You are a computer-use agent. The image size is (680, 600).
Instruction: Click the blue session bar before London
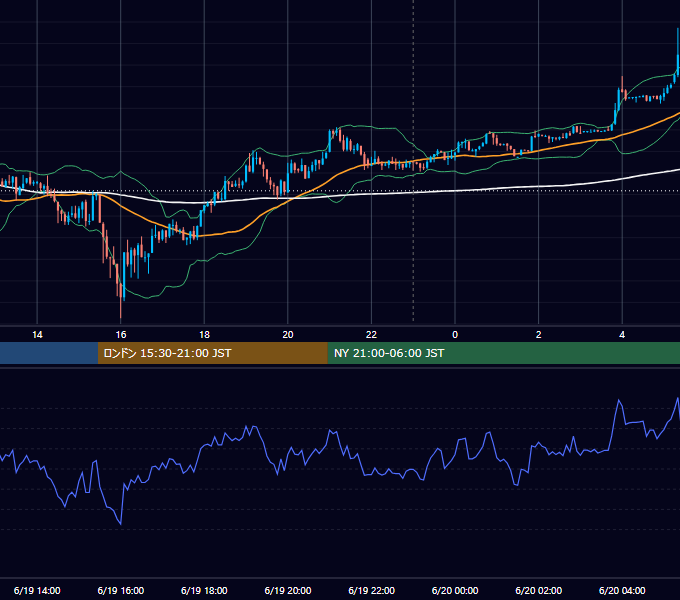coord(49,353)
